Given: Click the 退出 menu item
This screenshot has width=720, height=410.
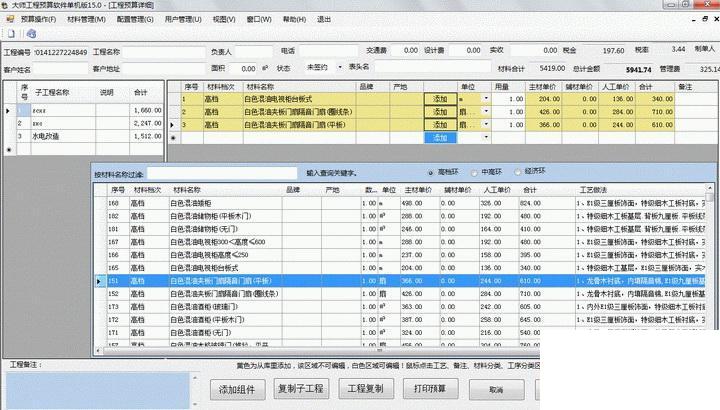Looking at the screenshot, I should [324, 19].
